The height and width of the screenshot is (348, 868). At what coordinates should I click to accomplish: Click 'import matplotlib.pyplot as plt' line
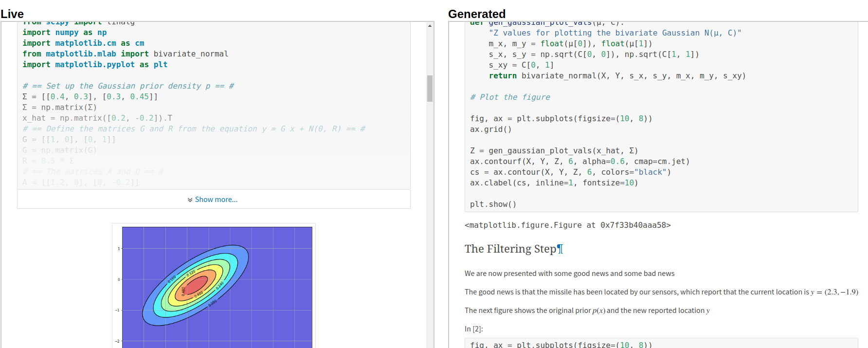pyautogui.click(x=95, y=65)
